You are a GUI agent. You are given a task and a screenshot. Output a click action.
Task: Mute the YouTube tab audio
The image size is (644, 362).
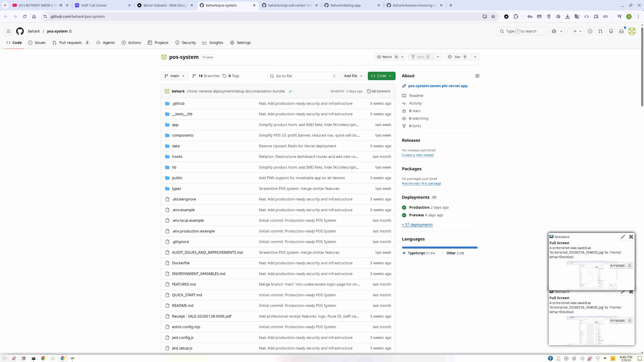click(x=61, y=5)
